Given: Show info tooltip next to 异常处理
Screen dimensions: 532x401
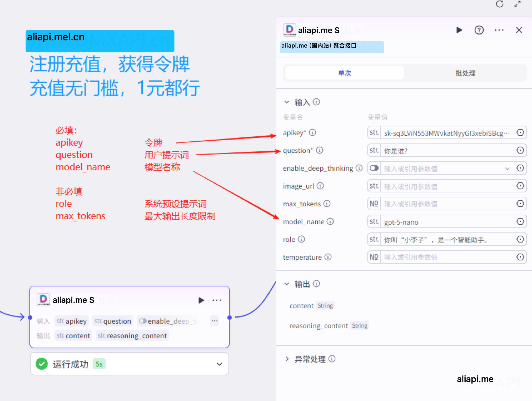Looking at the screenshot, I should (x=332, y=359).
